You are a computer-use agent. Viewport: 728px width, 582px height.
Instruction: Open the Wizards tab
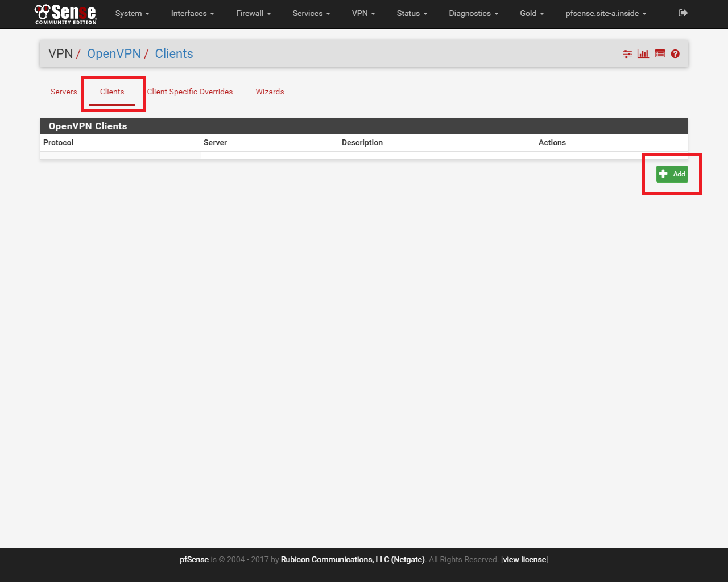coord(270,92)
